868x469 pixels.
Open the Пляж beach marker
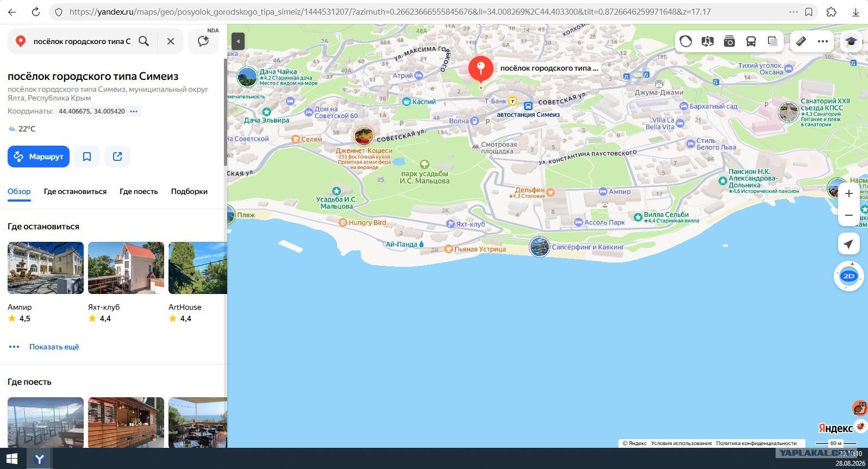click(x=230, y=215)
